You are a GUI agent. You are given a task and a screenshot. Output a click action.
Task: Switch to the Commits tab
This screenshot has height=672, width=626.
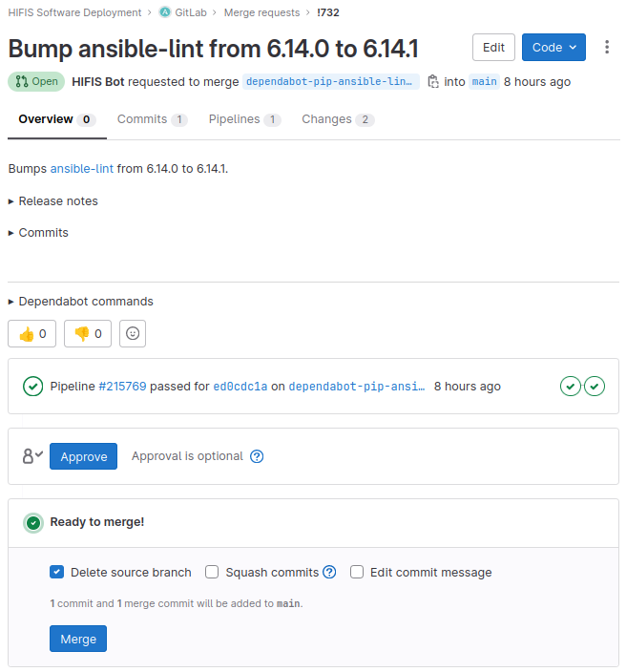pos(152,119)
